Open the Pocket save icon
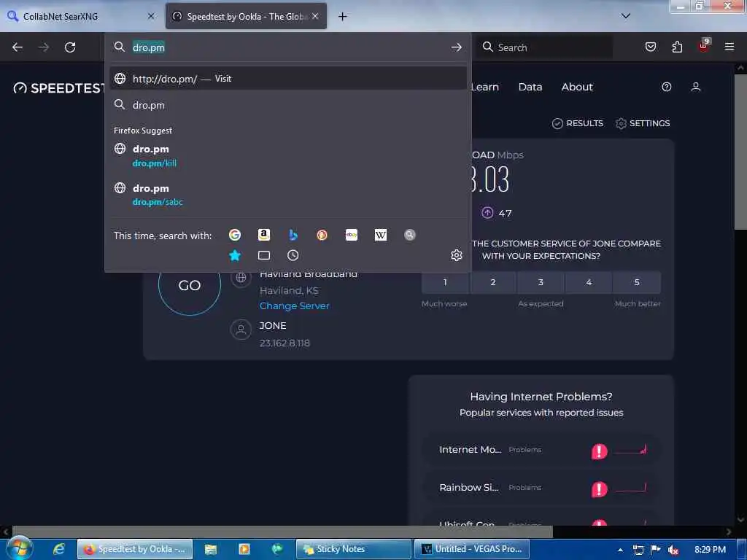 coord(650,47)
